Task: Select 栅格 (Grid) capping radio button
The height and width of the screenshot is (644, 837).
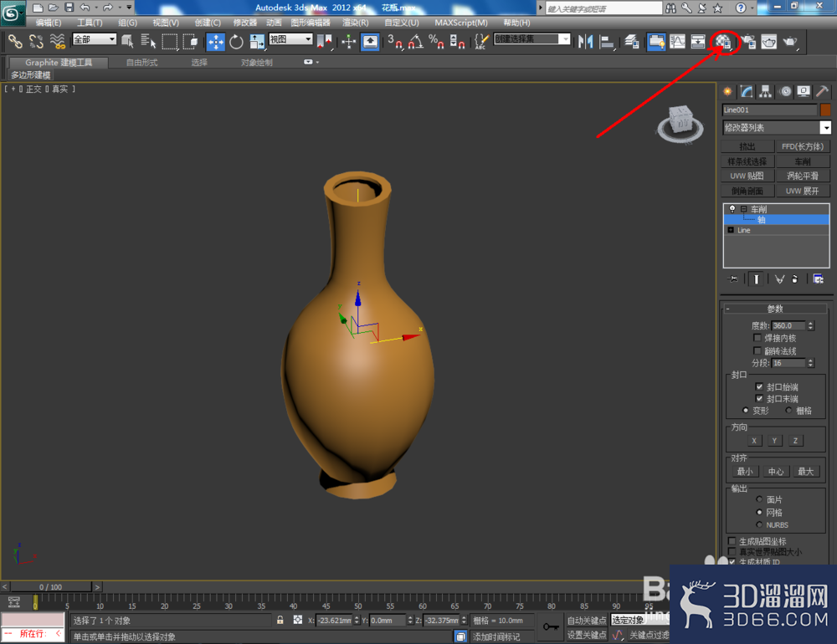Action: (x=788, y=411)
